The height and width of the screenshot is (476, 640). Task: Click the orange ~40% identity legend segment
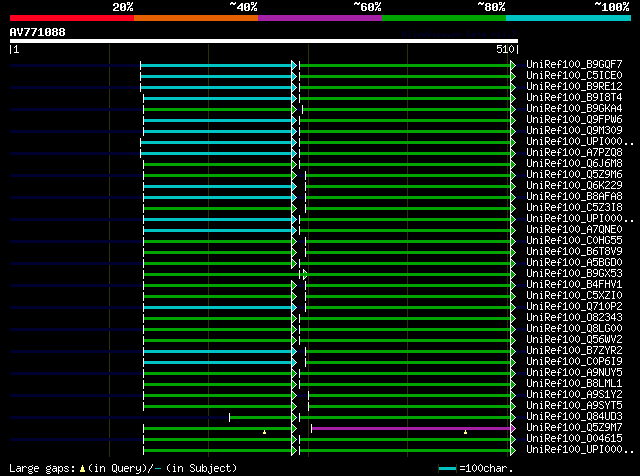196,18
